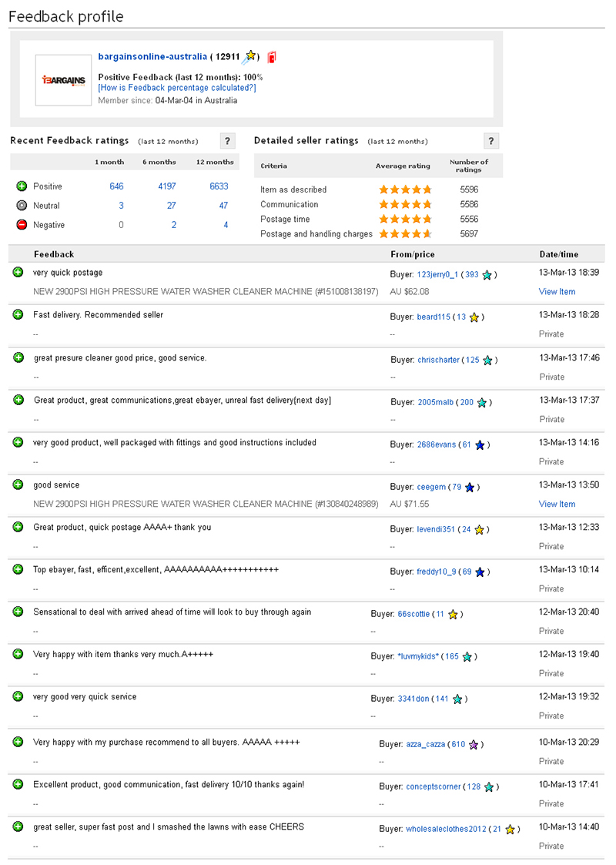Open buyer wholesaleclothes2012's profile

coord(446,829)
